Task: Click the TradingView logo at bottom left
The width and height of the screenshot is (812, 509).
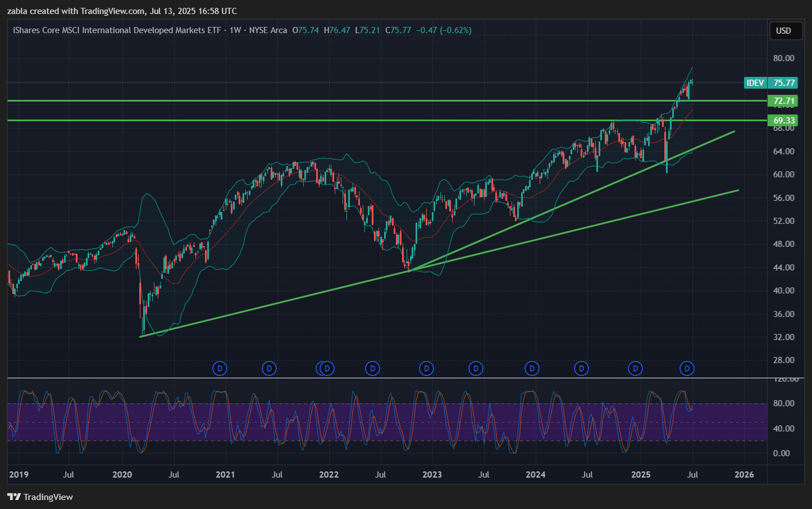Action: coord(40,497)
